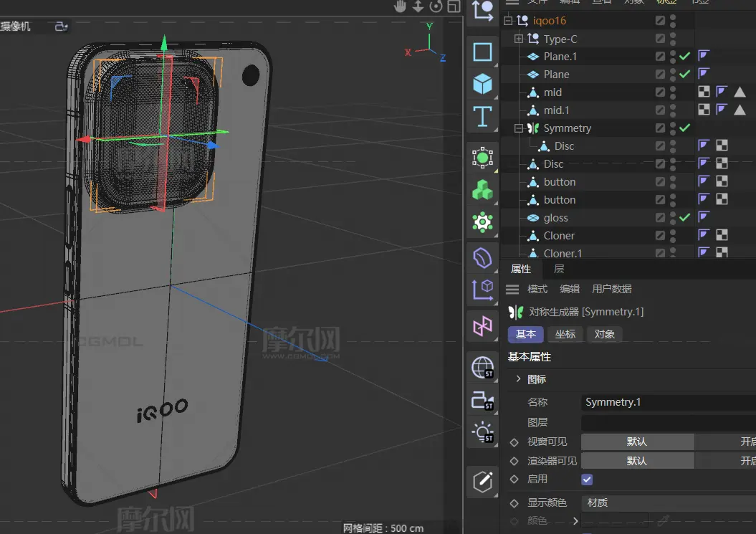Open the green MoGraph cloner tool
The image size is (756, 534).
(482, 189)
